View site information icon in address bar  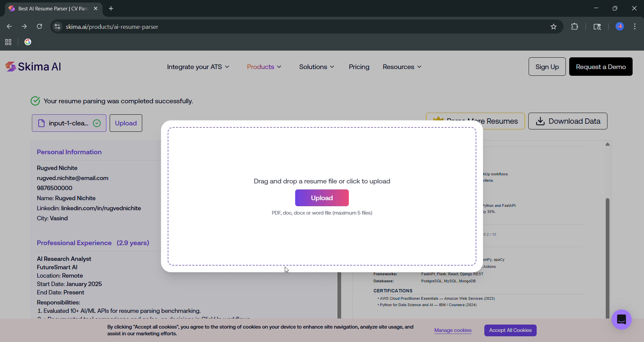click(57, 26)
